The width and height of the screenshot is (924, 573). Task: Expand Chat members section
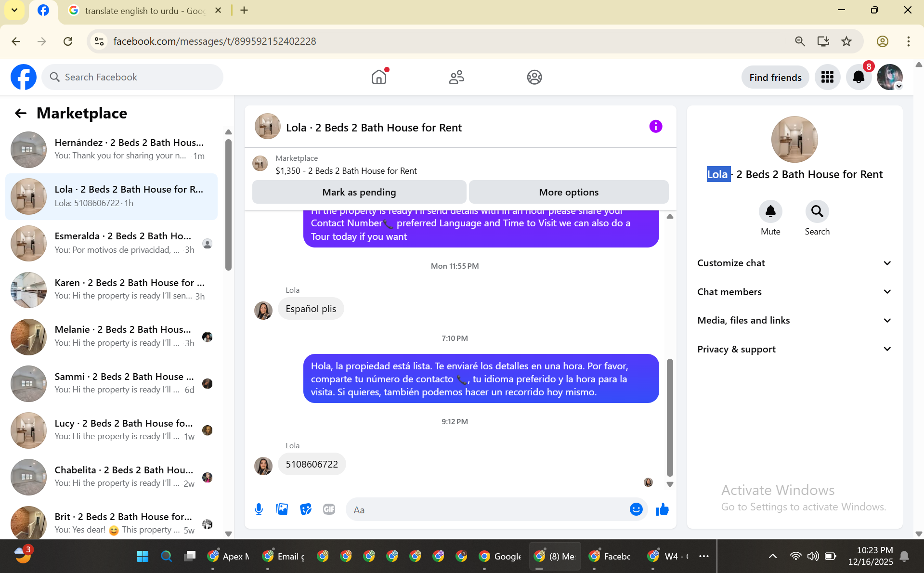click(x=794, y=292)
